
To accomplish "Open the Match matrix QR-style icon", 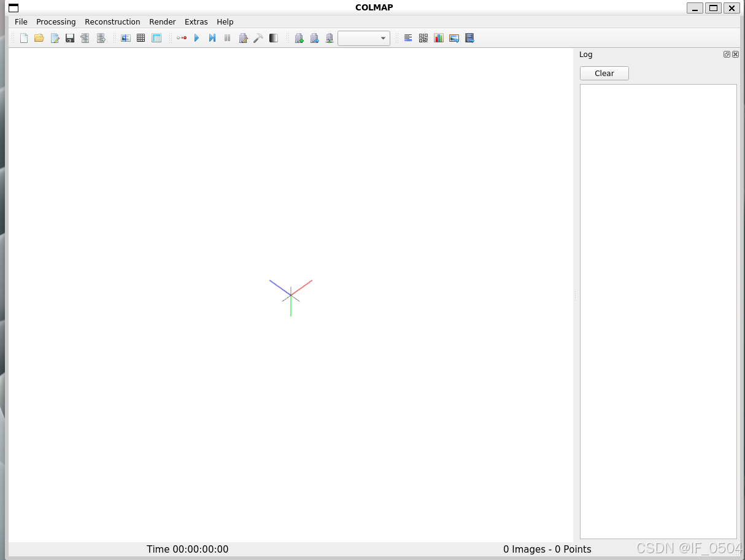I will pos(423,38).
